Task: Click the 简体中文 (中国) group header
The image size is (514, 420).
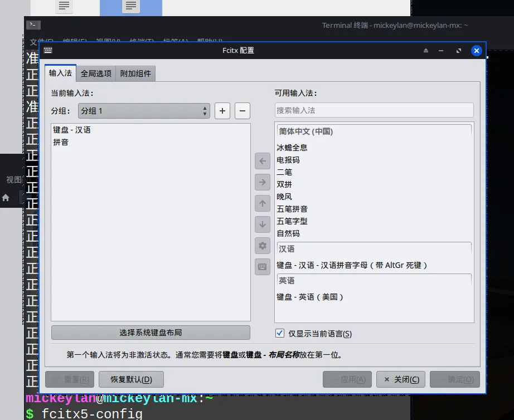Action: (x=374, y=131)
